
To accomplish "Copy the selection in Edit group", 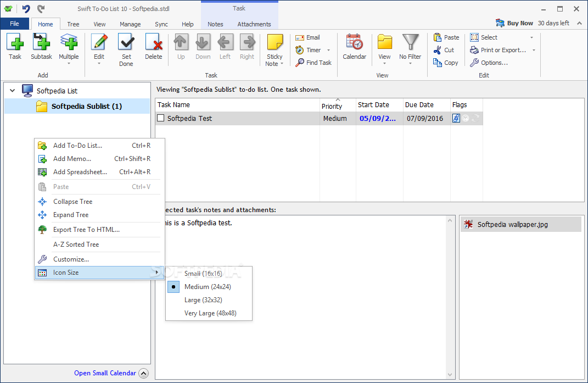I will tap(446, 63).
